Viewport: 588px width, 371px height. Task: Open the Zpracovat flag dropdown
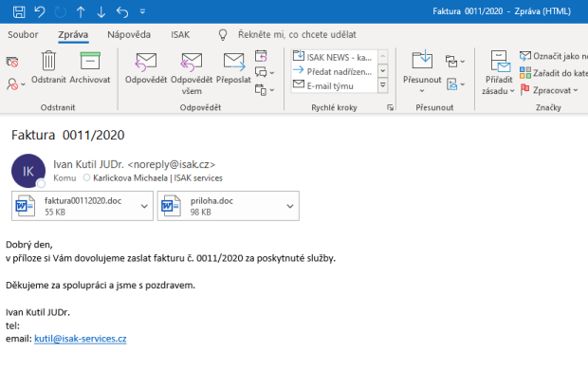tap(550, 90)
